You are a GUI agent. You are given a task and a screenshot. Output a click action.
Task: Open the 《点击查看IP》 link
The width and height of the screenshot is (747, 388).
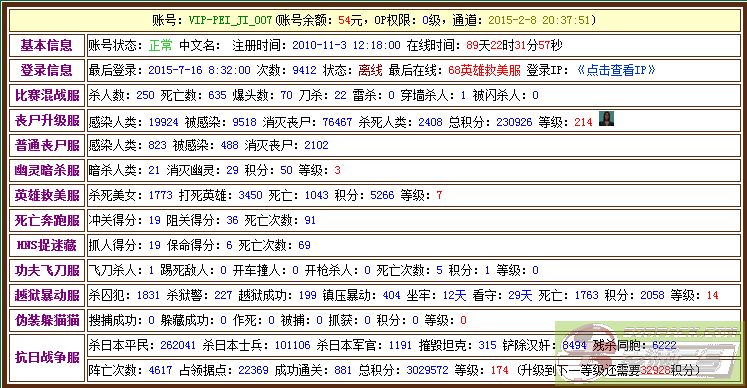(616, 71)
